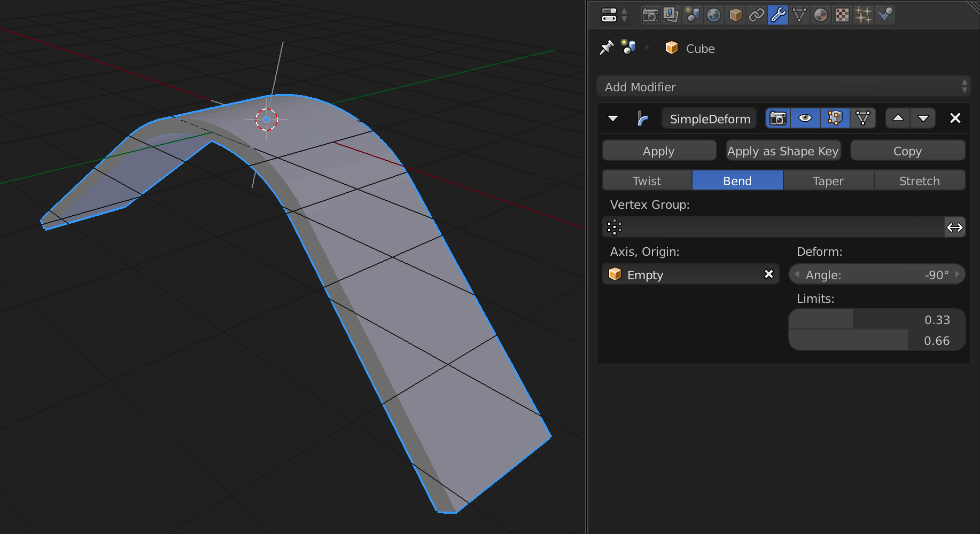This screenshot has width=980, height=534.
Task: Open the Scene properties tab
Action: point(693,15)
